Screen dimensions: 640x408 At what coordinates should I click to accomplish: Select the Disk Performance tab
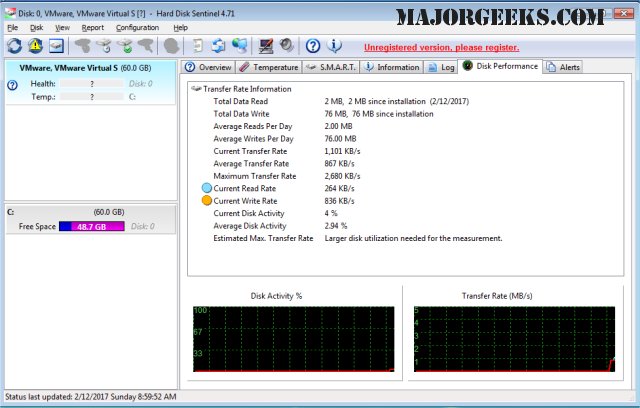[500, 66]
